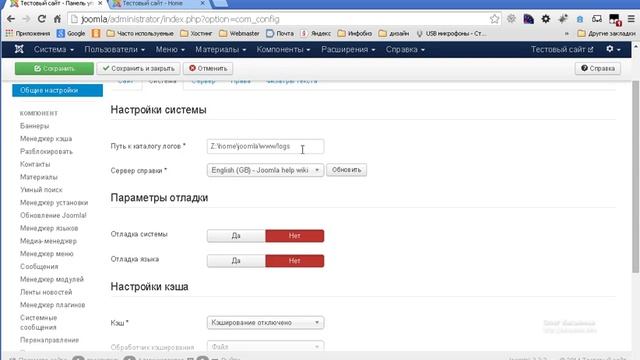
Task: Open Контакты in the sidebar
Action: (x=35, y=164)
